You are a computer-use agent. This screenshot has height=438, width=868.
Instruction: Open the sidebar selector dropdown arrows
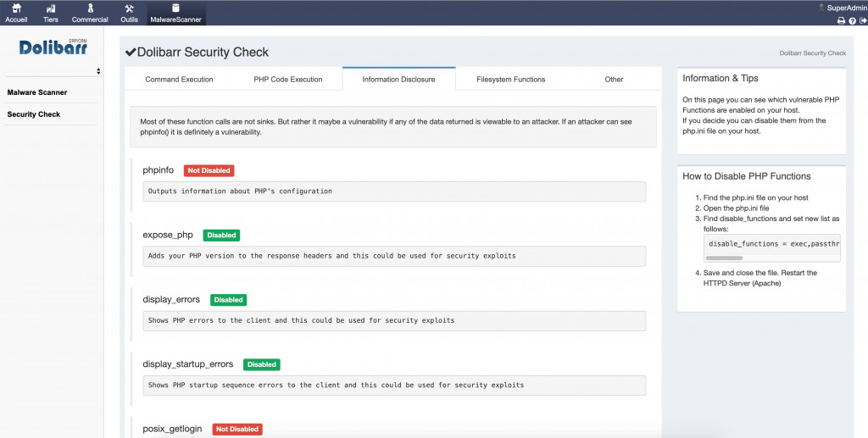tap(98, 71)
